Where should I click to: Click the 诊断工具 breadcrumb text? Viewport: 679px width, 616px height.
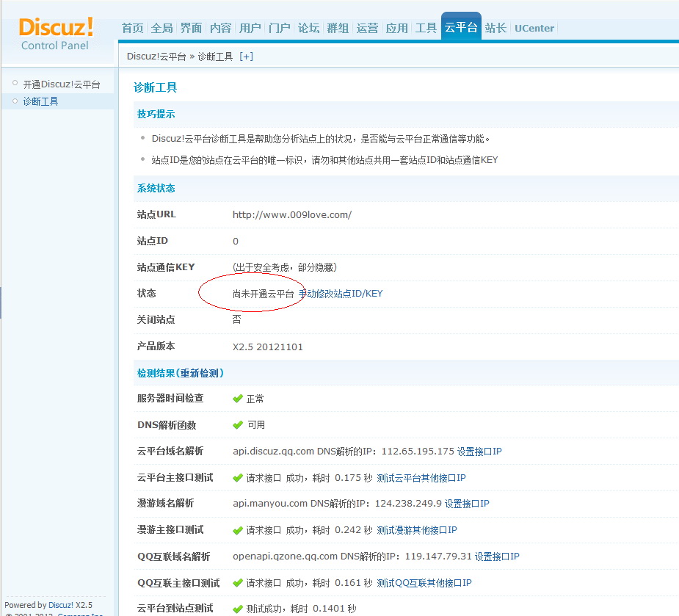pyautogui.click(x=215, y=57)
